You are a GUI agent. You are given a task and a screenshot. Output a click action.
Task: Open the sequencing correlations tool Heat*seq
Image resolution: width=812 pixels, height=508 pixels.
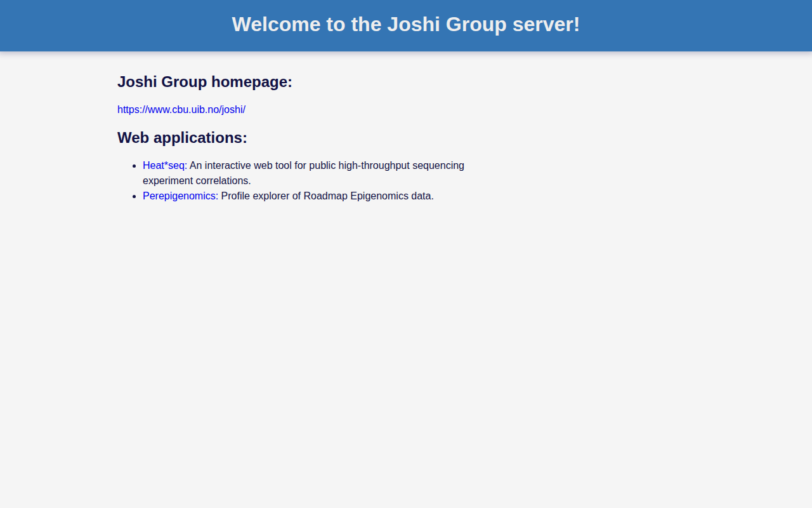point(164,165)
